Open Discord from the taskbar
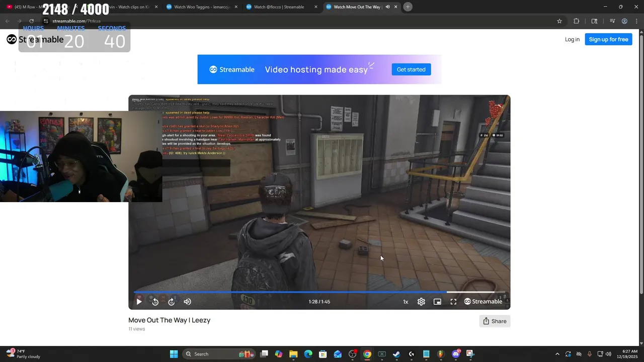This screenshot has height=362, width=644. (x=456, y=354)
